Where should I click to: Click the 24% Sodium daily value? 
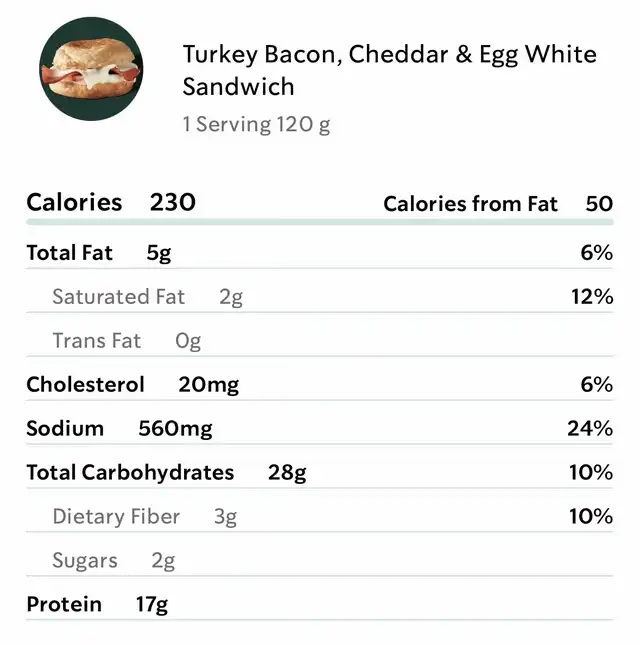[x=590, y=428]
